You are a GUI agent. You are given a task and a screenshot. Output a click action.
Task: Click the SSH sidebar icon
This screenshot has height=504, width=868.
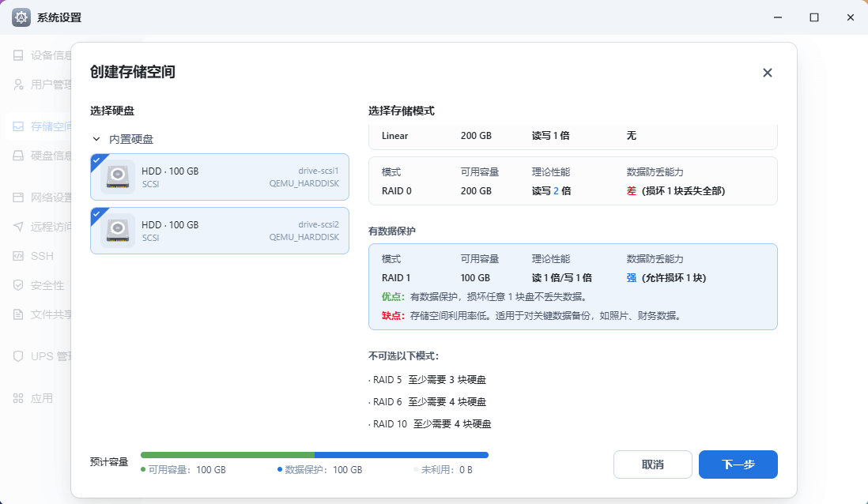(18, 256)
